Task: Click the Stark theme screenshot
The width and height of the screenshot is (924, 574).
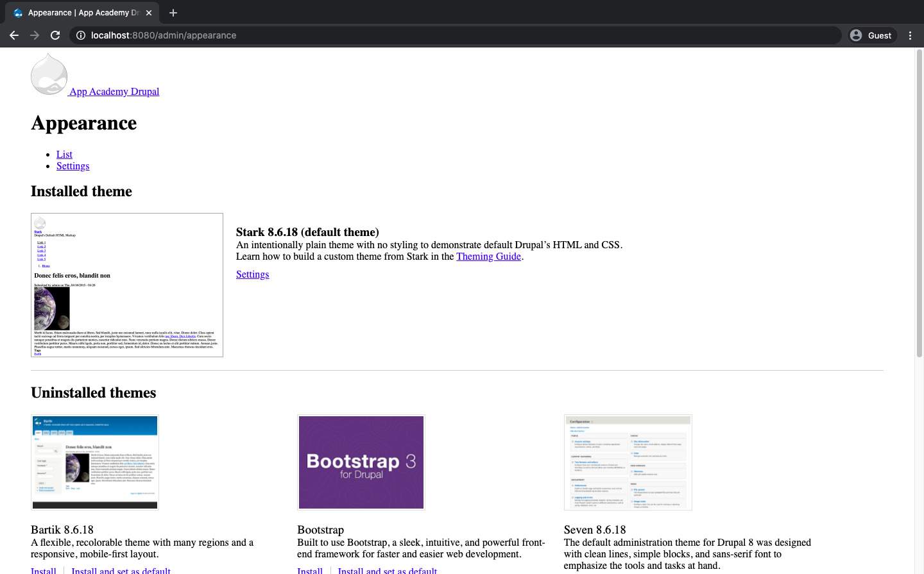Action: click(x=127, y=285)
